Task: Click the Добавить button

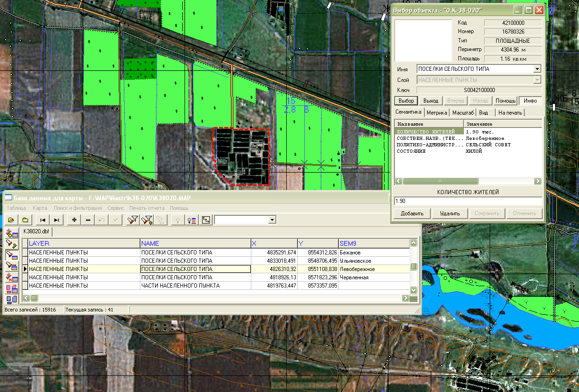Action: [412, 213]
